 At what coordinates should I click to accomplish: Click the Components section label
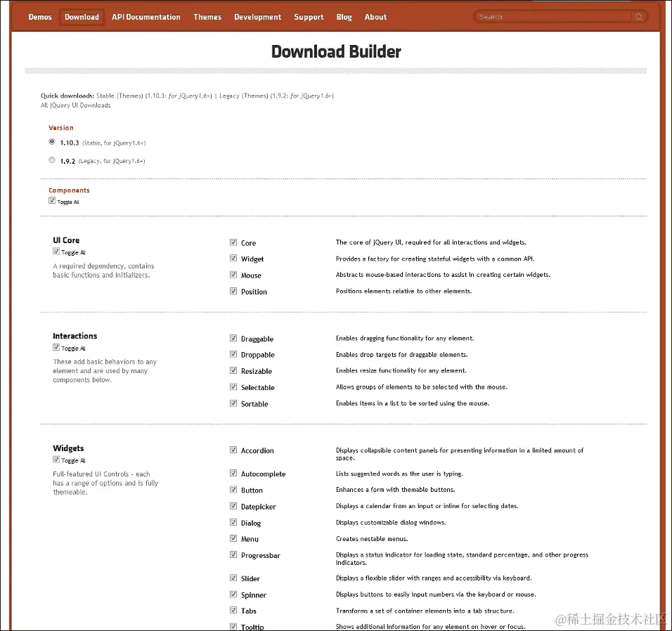pyautogui.click(x=69, y=190)
